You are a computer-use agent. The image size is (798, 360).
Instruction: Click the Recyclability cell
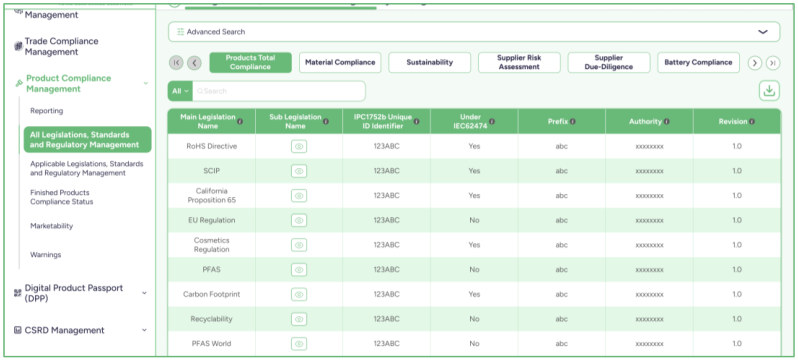point(212,319)
